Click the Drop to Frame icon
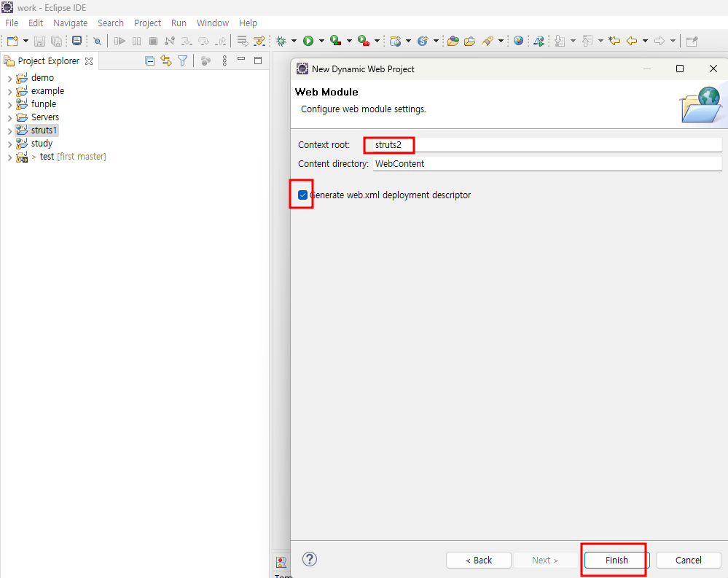Viewport: 728px width, 578px height. click(243, 41)
